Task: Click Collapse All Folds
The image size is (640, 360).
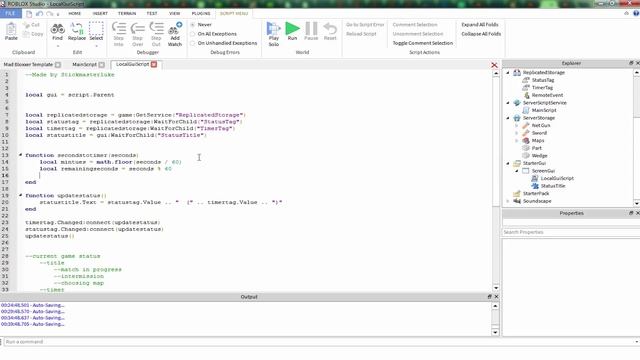Action: [481, 34]
